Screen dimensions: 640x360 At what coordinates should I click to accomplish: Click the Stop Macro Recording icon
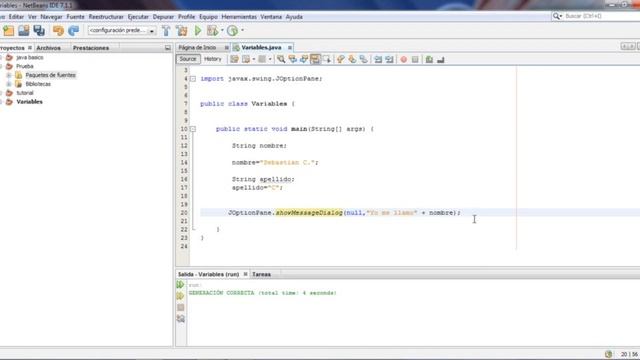click(x=415, y=60)
